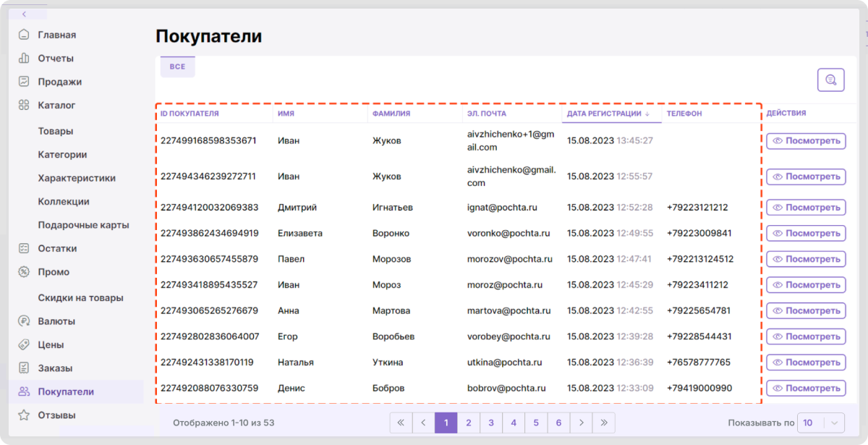This screenshot has height=445, width=868.
Task: Sort by ЭЛ. ПОЧТА column header
Action: pos(487,114)
